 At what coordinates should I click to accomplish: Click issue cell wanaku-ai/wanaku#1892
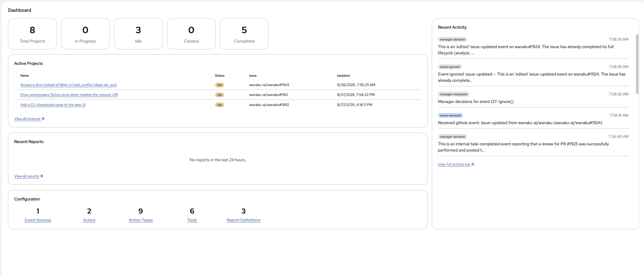click(269, 105)
